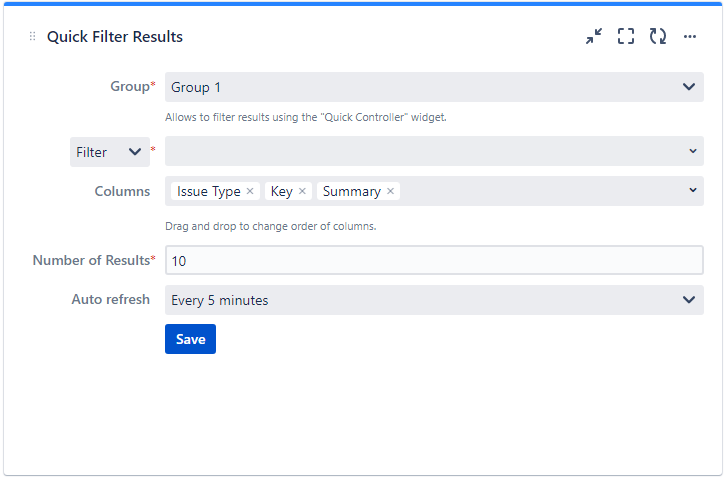
Task: Click the drag handle beside the gadget title
Action: coord(32,37)
